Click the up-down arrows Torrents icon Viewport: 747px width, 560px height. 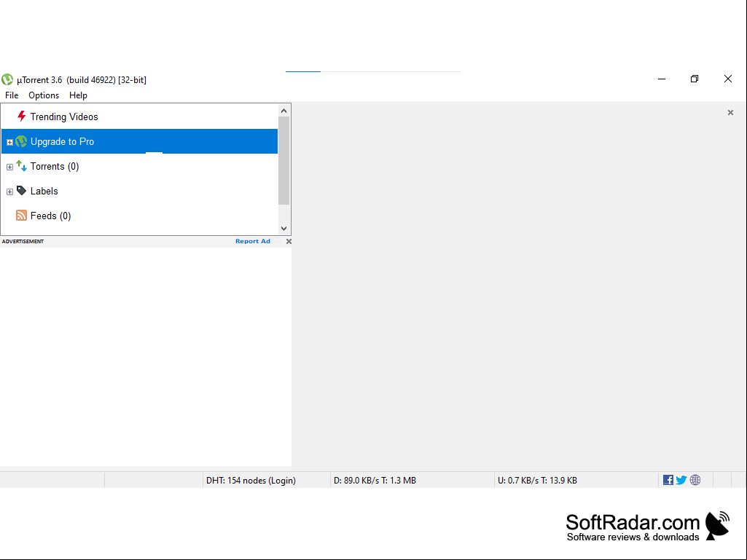pyautogui.click(x=21, y=166)
